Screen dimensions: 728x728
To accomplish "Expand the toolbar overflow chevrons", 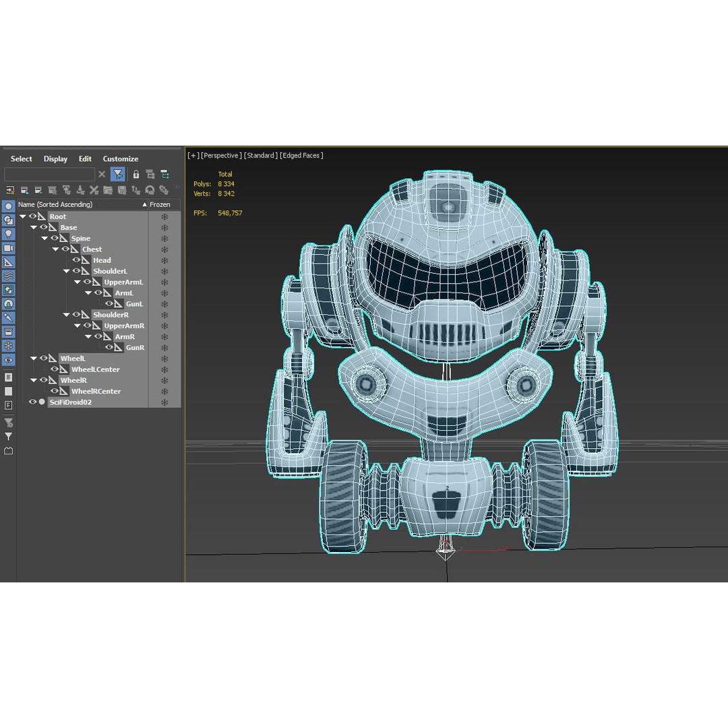I will [x=177, y=187].
